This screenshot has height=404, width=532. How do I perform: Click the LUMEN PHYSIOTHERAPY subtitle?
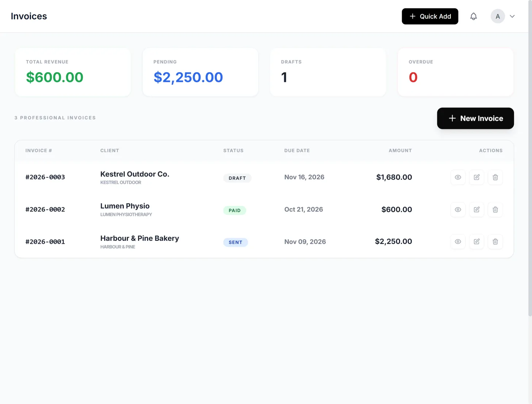126,215
